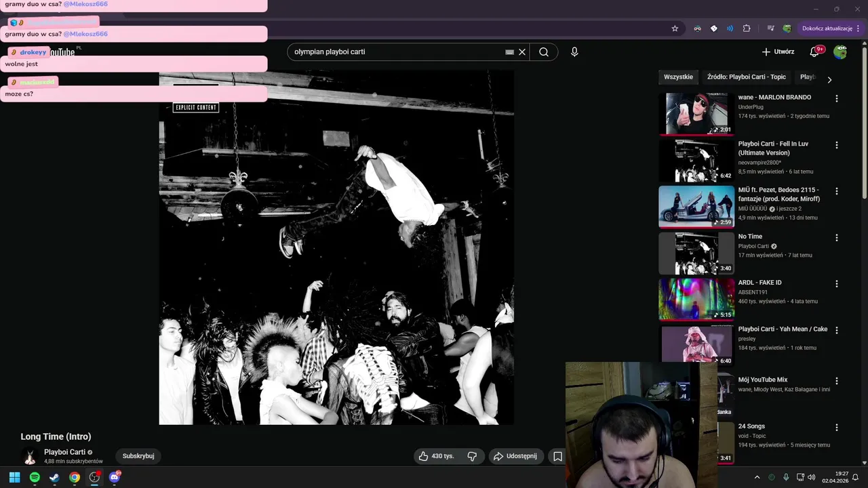
Task: Open Steam from the taskbar
Action: tap(54, 477)
